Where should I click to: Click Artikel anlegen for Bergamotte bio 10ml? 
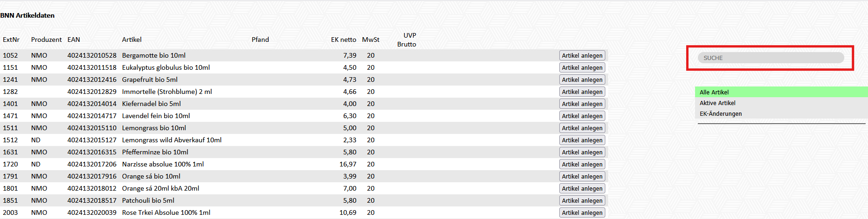(582, 55)
